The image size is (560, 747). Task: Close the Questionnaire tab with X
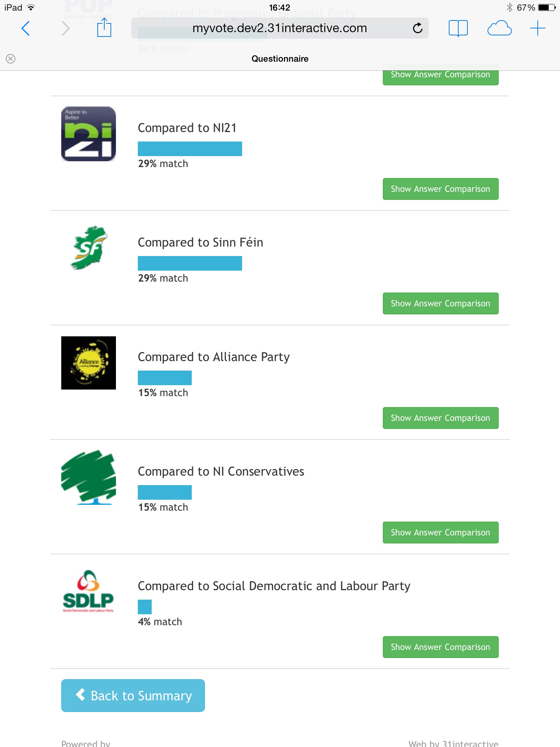(x=11, y=59)
